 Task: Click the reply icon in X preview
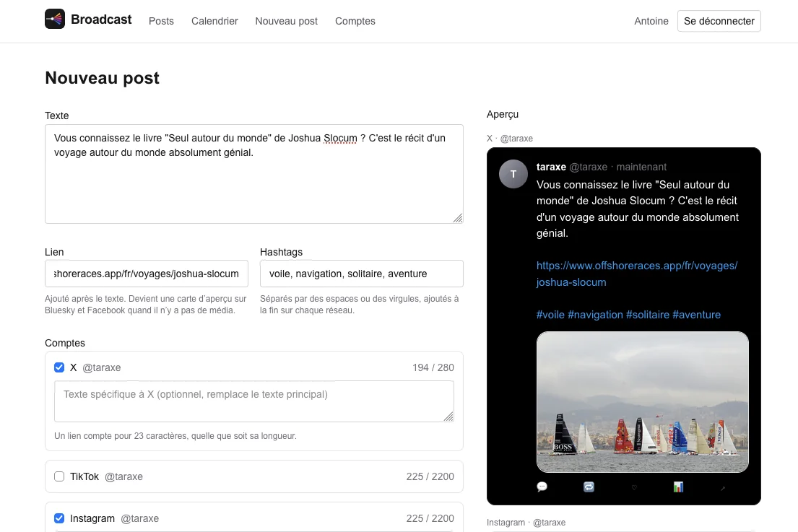[542, 487]
